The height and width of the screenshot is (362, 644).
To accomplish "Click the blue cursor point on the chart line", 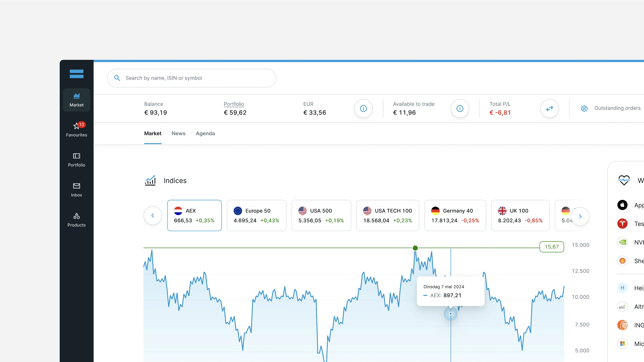I will (x=451, y=313).
